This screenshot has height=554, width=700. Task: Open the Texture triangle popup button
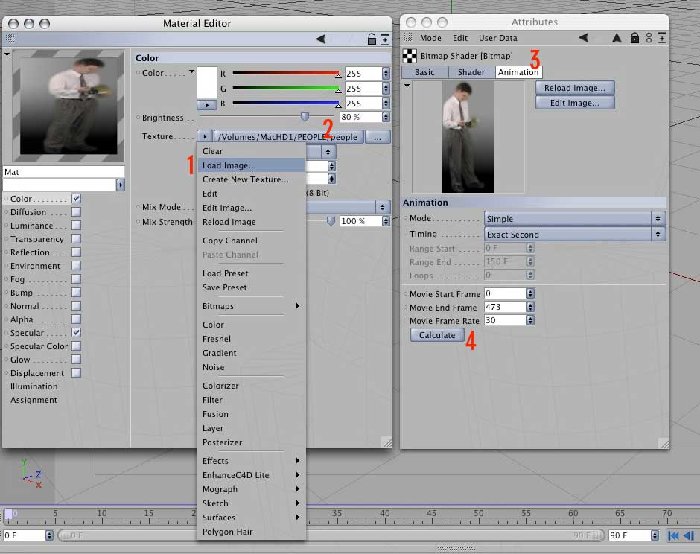pos(204,137)
